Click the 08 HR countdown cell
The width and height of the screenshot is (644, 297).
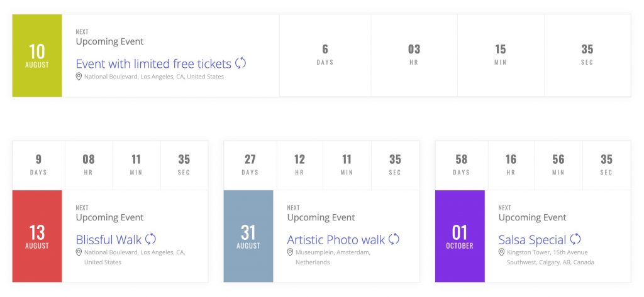[x=89, y=165]
